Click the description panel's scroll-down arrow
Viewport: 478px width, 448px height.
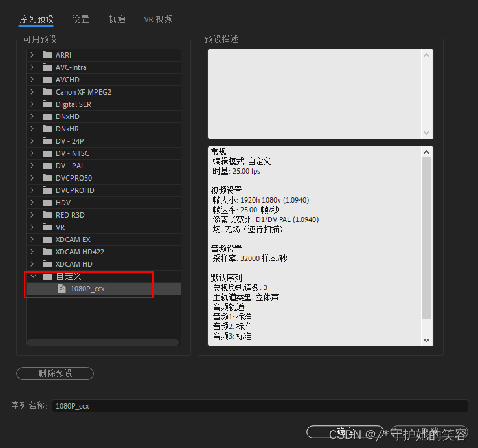[x=426, y=133]
